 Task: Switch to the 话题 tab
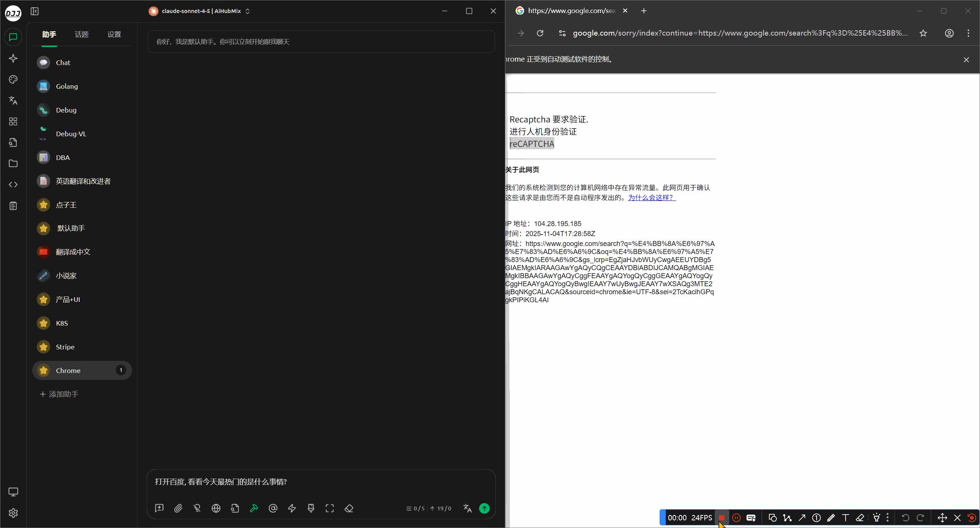(82, 34)
